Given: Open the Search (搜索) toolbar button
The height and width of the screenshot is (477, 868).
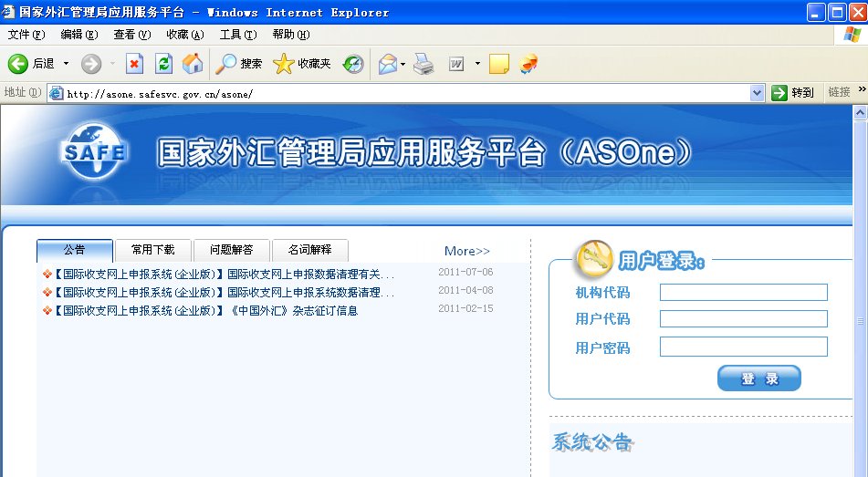Looking at the screenshot, I should coord(239,64).
